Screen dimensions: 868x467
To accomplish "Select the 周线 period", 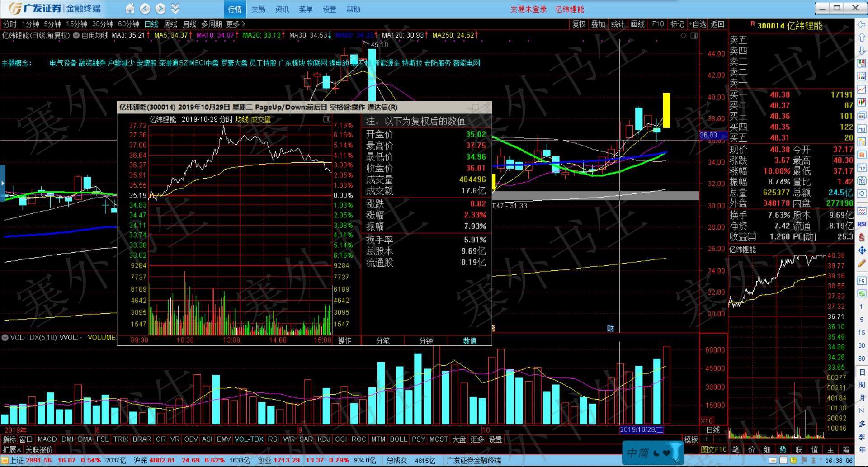I will point(170,24).
